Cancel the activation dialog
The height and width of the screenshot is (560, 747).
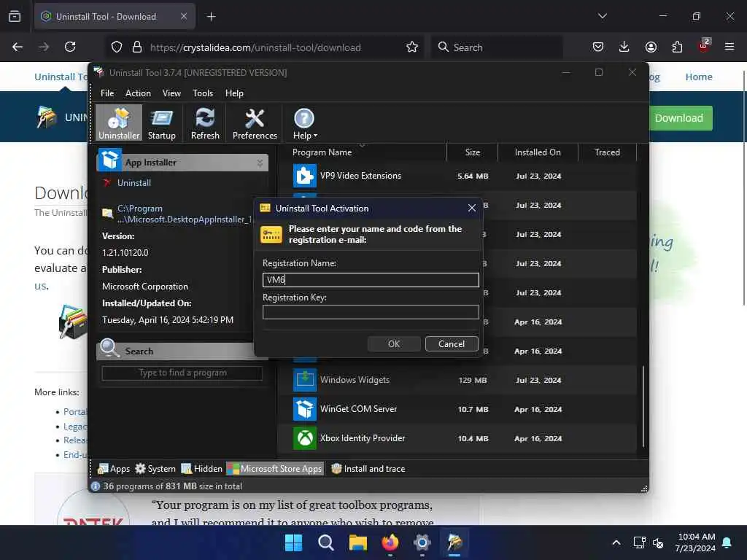click(451, 344)
